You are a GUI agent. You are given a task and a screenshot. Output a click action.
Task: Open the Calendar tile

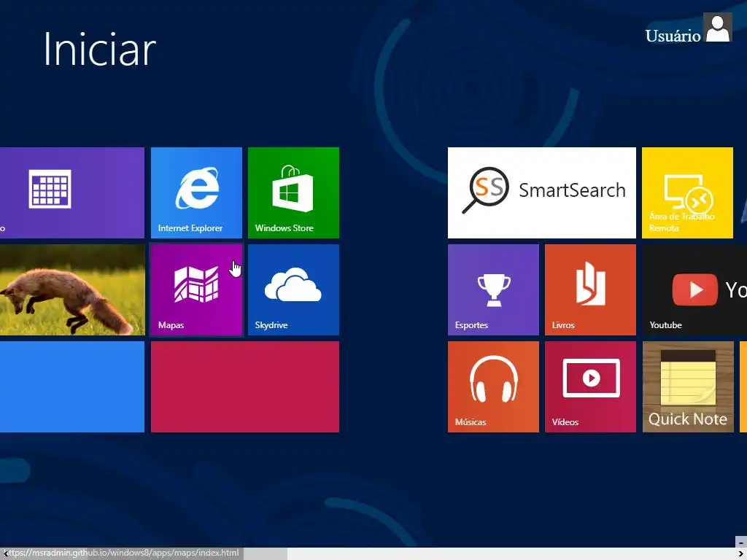click(x=72, y=192)
